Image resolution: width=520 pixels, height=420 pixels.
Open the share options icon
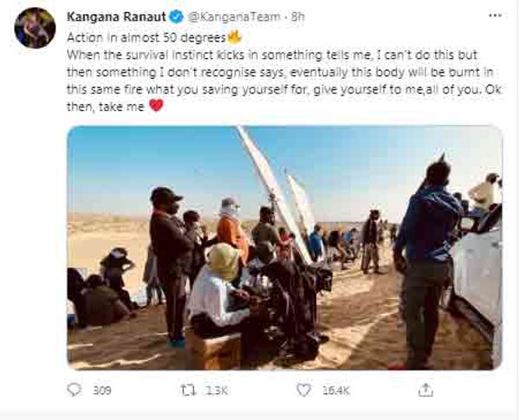click(x=426, y=390)
